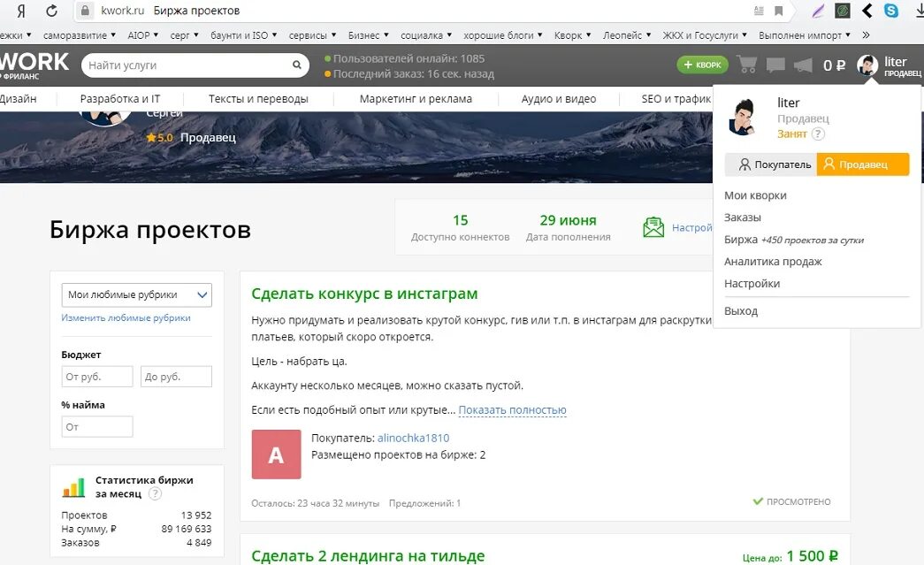Open Настройки in user menu
The width and height of the screenshot is (924, 565).
click(752, 283)
